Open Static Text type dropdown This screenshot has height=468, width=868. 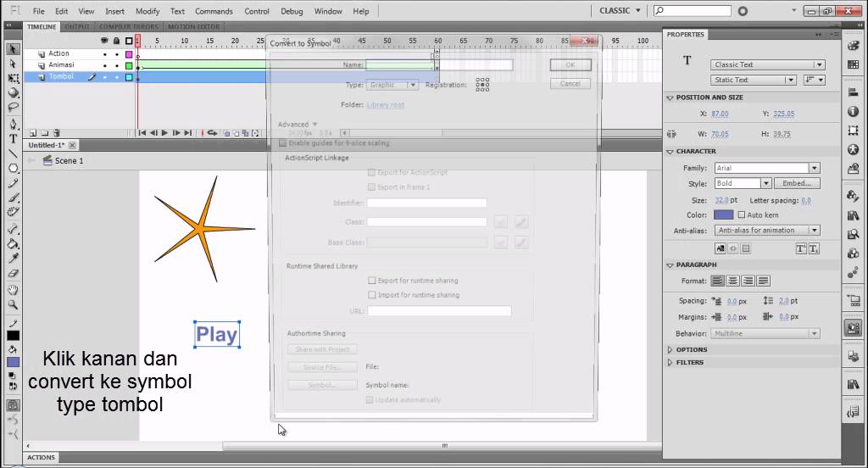coord(754,80)
